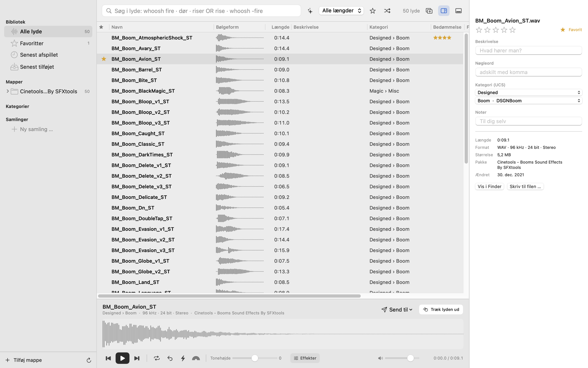This screenshot has width=588, height=368.
Task: Click Tilføj mappe button
Action: tap(24, 360)
